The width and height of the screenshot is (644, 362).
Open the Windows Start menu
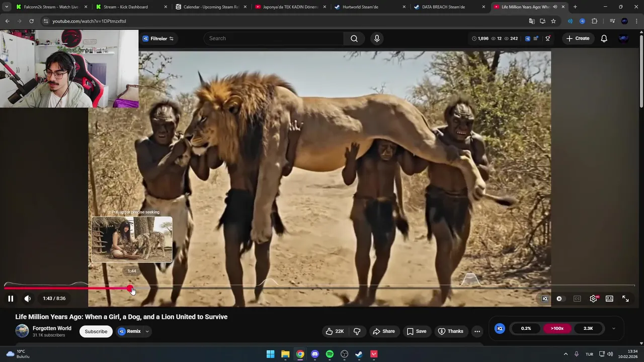pos(270,354)
